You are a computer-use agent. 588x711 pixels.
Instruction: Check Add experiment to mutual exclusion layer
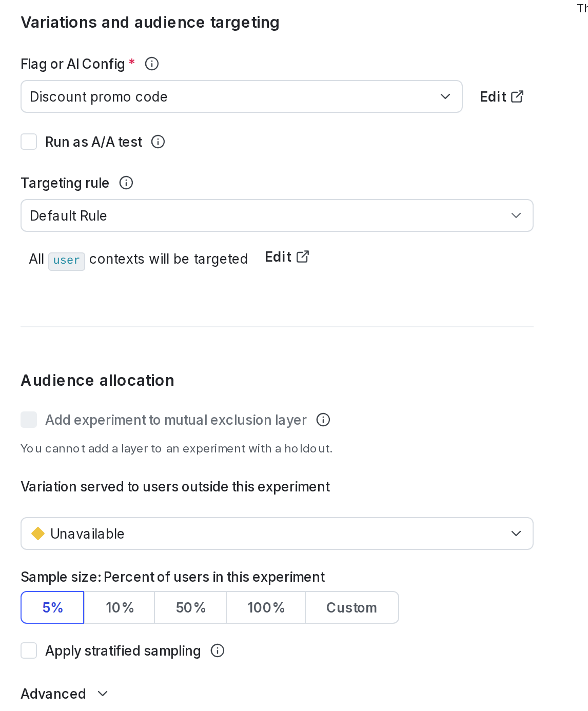coord(29,420)
